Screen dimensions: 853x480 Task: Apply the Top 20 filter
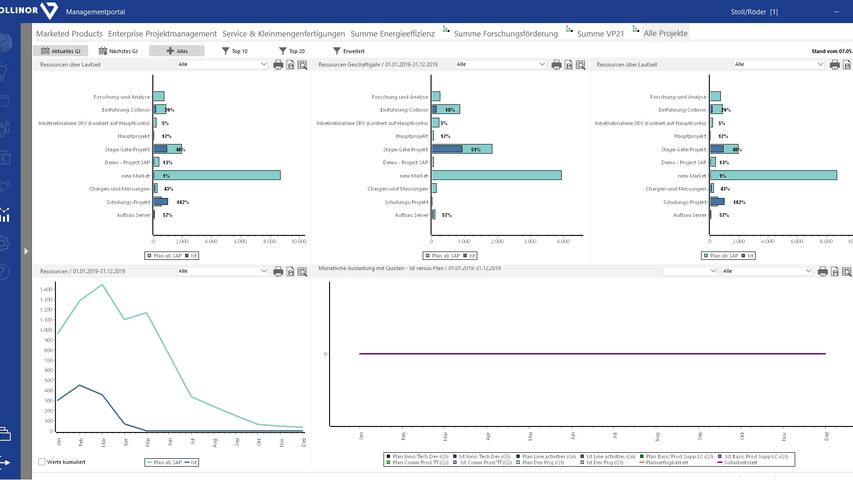pyautogui.click(x=291, y=50)
